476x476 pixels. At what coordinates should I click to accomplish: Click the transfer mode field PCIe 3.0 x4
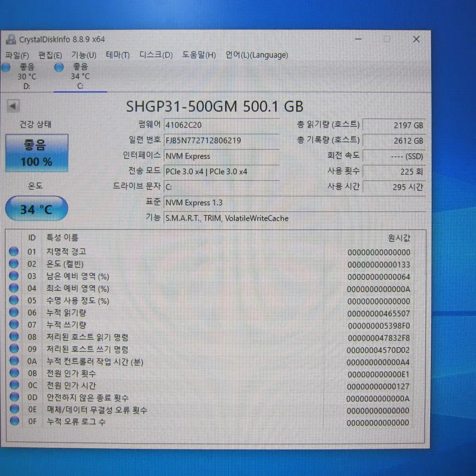click(x=221, y=171)
